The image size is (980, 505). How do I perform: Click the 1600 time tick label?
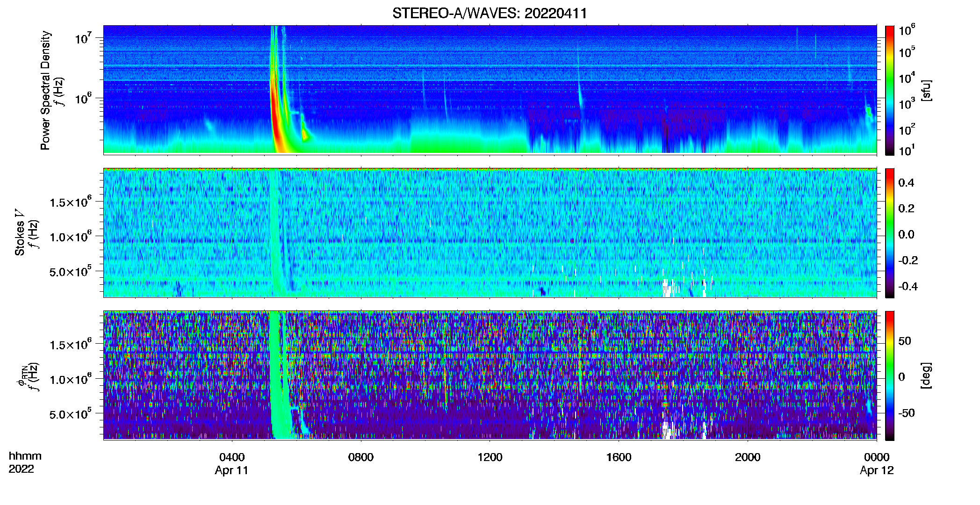tap(619, 457)
